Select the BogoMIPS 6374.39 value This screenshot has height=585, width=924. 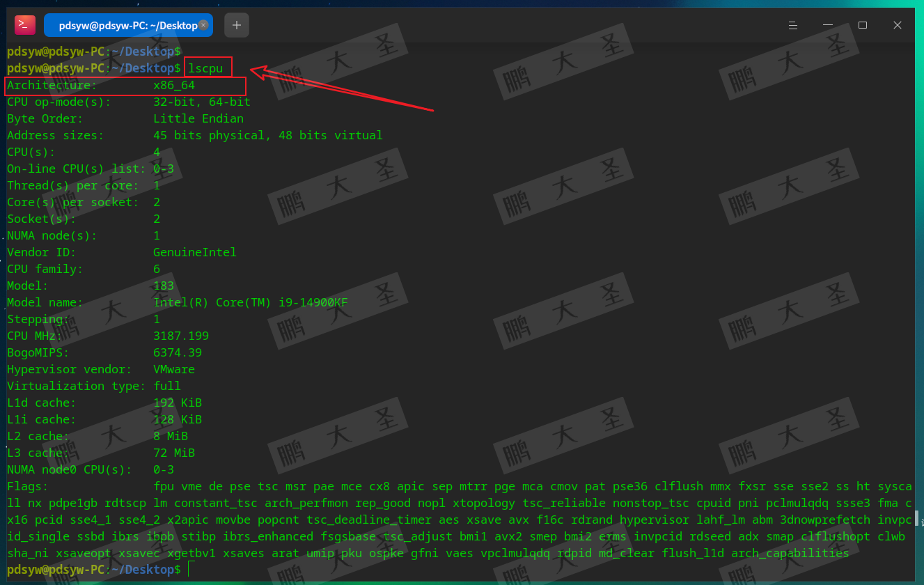[178, 352]
